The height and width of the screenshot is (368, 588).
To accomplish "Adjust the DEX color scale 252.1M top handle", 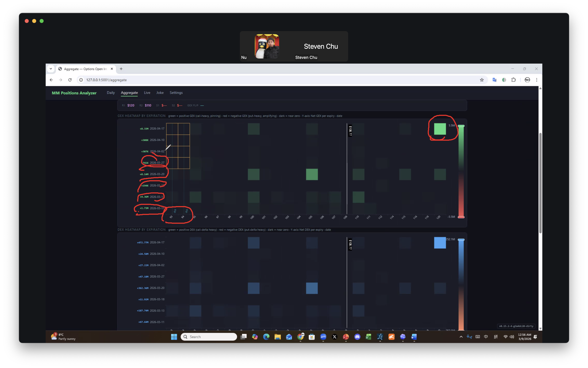I will 461,240.
